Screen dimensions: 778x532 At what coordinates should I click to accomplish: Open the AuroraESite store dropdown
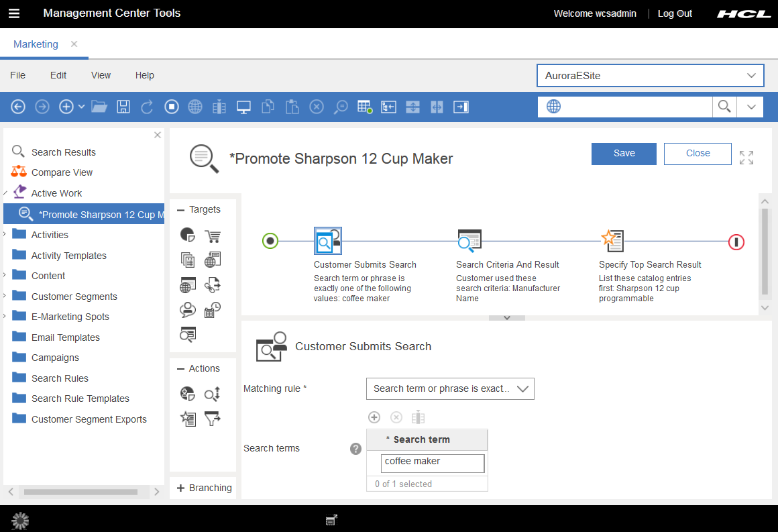point(650,76)
